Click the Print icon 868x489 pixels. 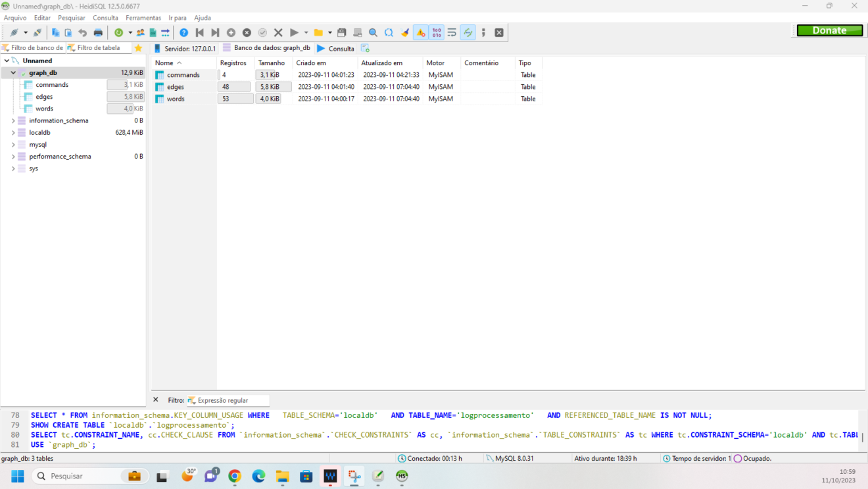coord(98,32)
